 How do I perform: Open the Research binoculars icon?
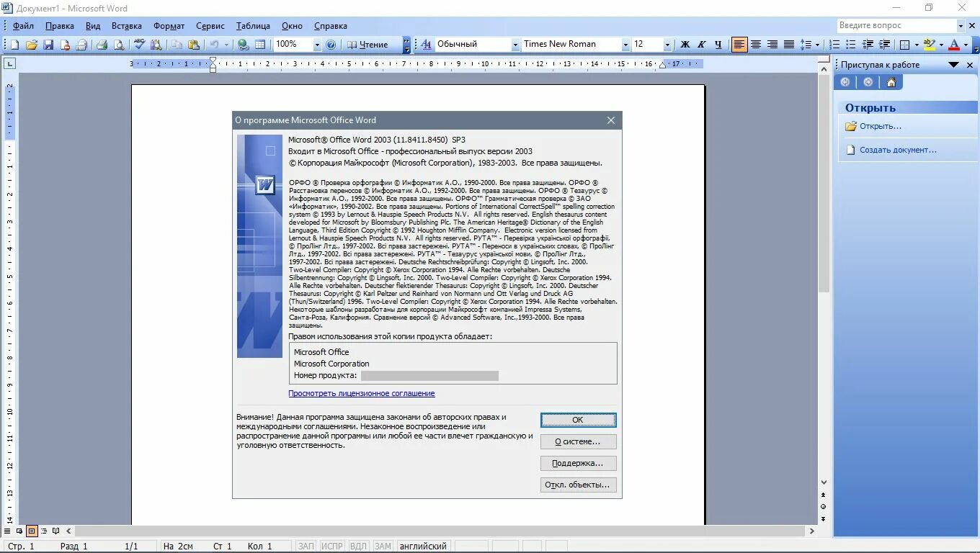coord(156,45)
